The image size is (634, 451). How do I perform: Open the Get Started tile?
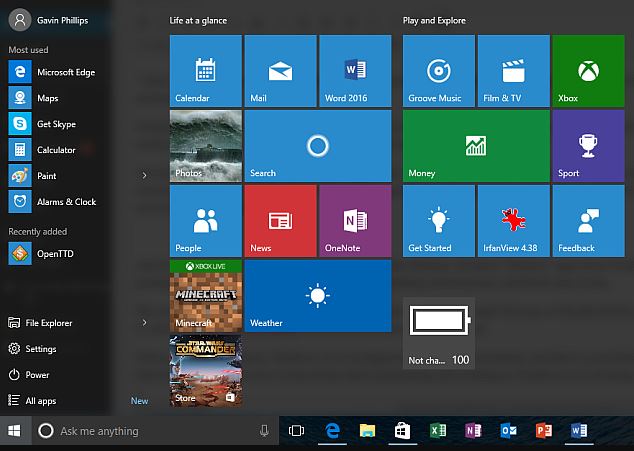(438, 221)
